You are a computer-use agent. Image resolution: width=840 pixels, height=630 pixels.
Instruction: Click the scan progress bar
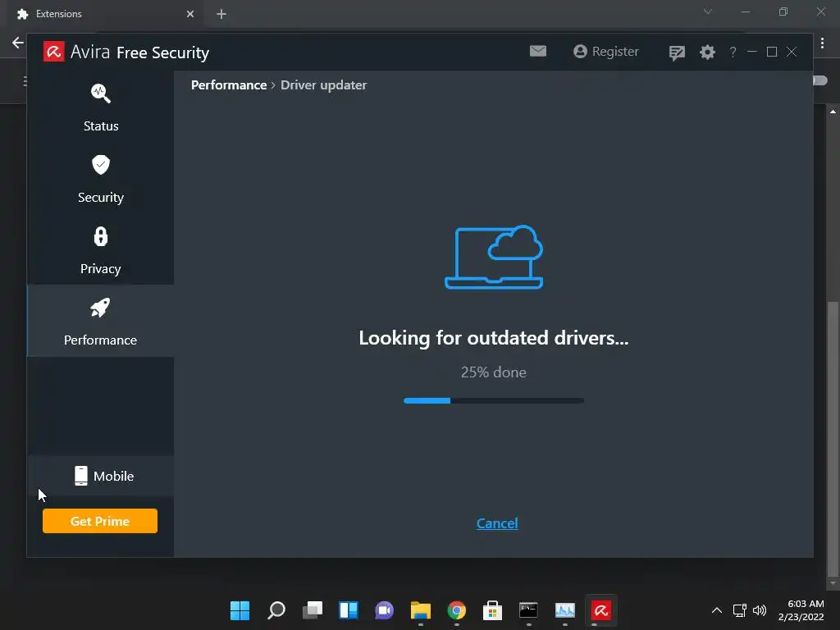click(x=493, y=400)
